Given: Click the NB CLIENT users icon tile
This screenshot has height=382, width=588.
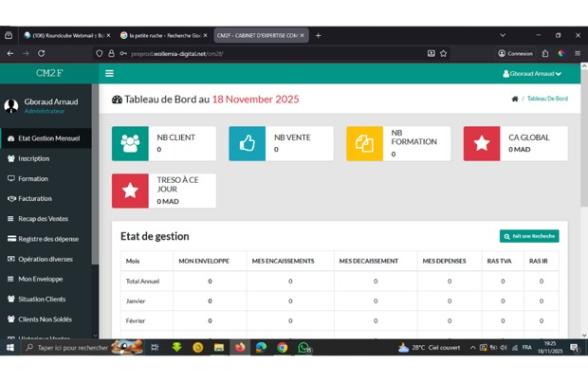Looking at the screenshot, I should pos(130,143).
